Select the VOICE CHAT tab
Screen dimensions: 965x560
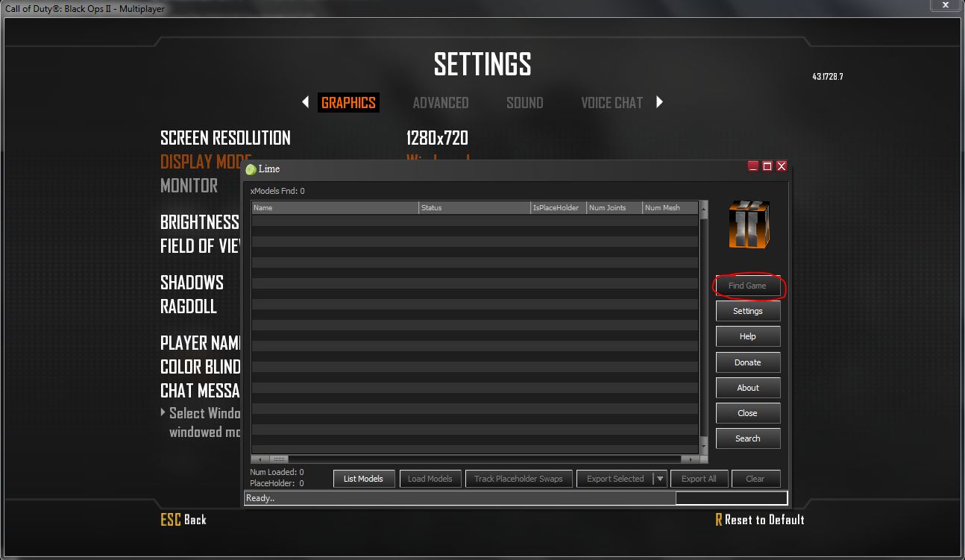pyautogui.click(x=612, y=103)
